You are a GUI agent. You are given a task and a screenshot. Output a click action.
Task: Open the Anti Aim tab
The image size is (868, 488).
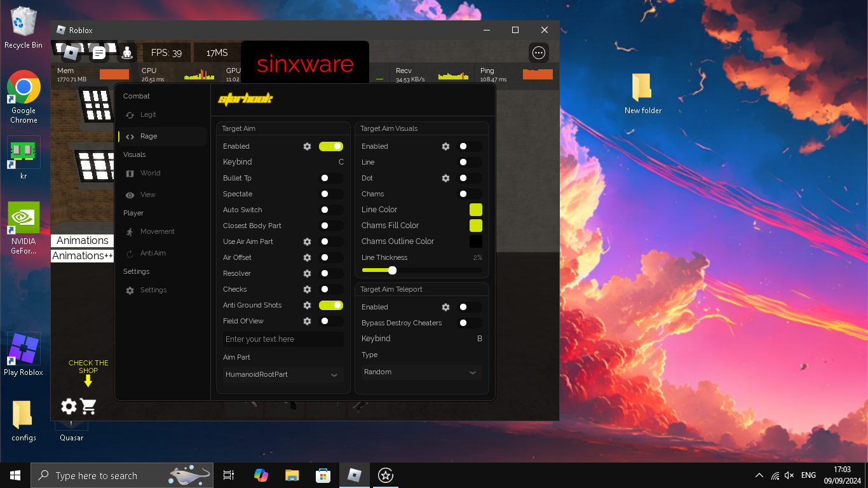(163, 254)
